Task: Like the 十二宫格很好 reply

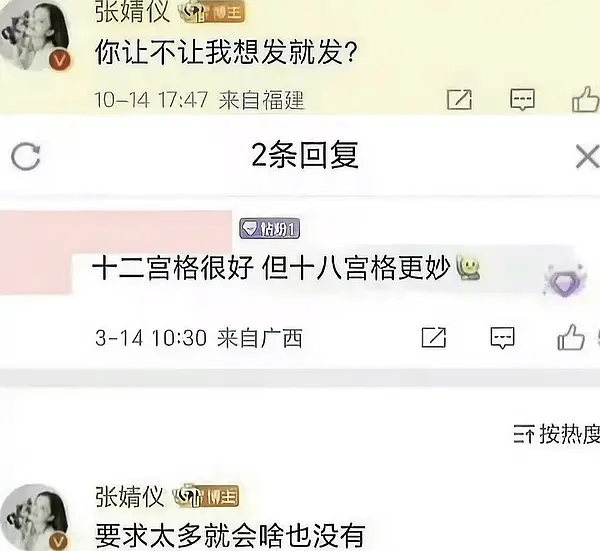Action: tap(571, 337)
